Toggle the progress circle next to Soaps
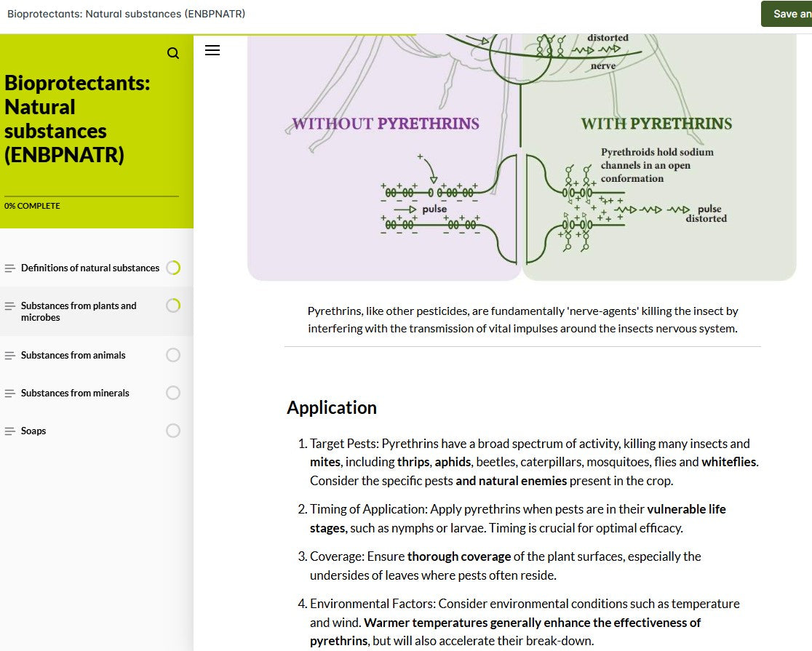 point(172,431)
